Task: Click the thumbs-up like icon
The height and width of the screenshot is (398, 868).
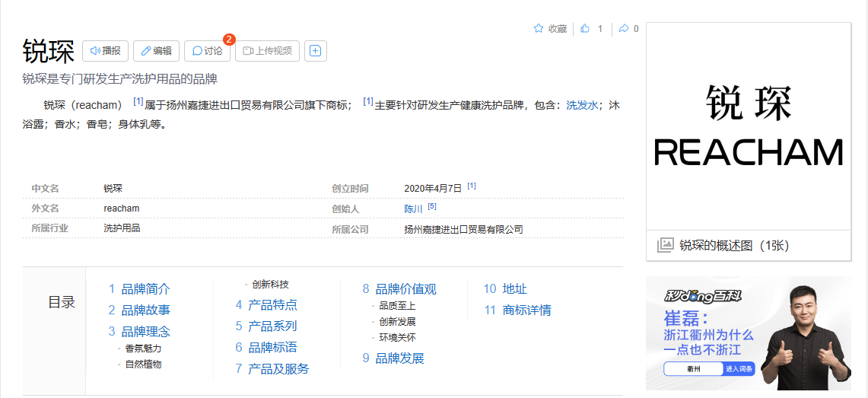Action: [585, 28]
